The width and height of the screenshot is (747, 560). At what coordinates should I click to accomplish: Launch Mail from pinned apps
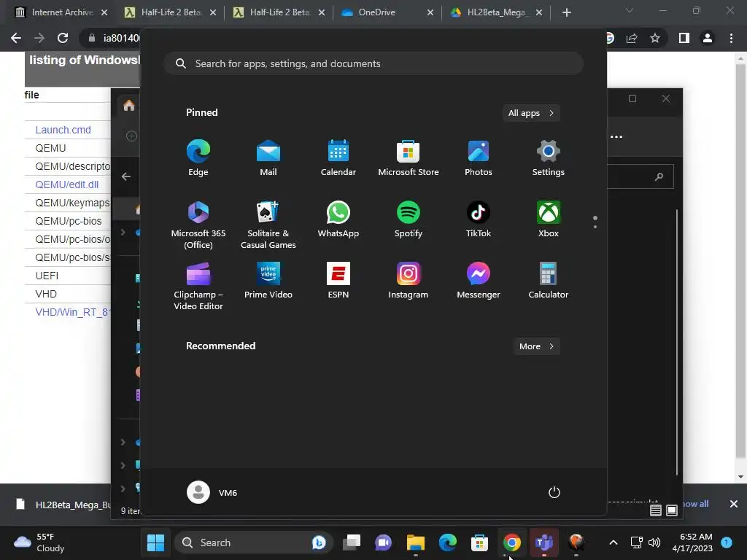(x=268, y=157)
